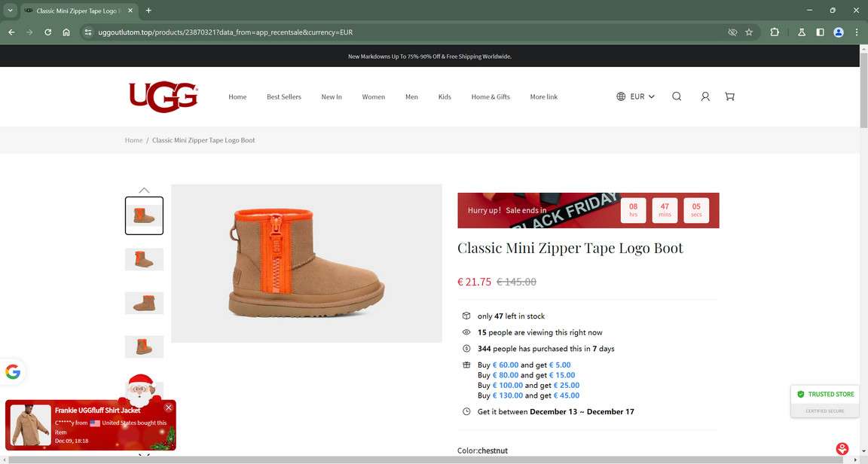This screenshot has height=464, width=868.
Task: Click the € 21.75 sale price
Action: (474, 282)
